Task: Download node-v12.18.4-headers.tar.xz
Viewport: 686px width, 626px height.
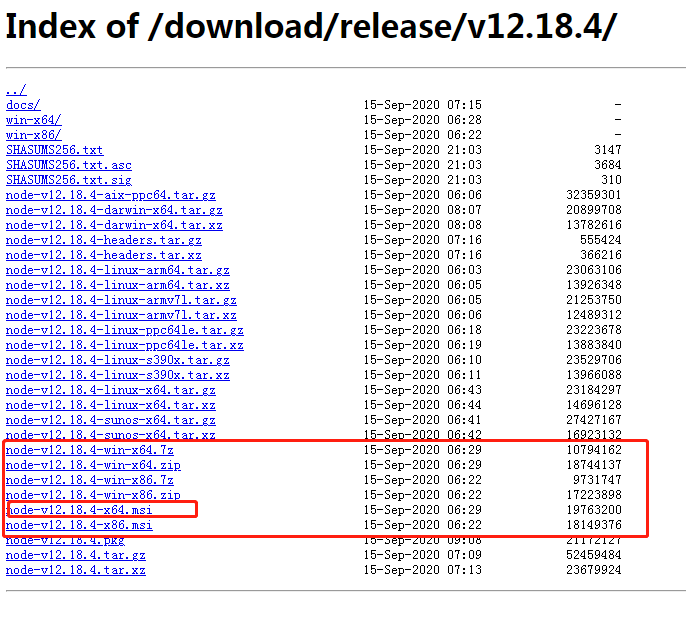Action: point(103,255)
